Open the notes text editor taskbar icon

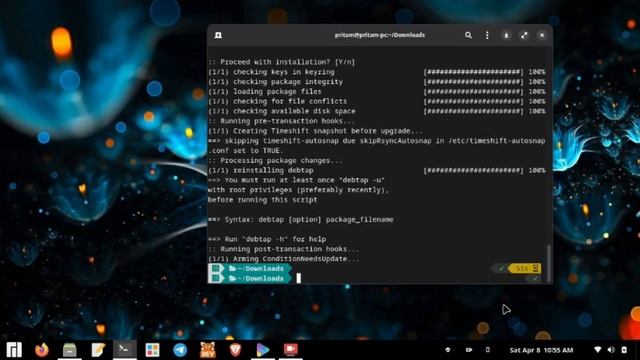tap(98, 350)
